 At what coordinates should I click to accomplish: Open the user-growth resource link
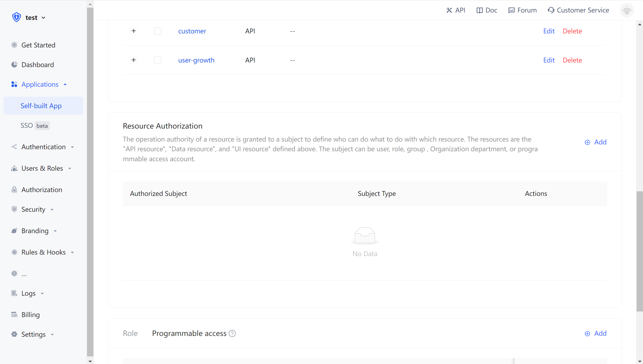[x=196, y=60]
